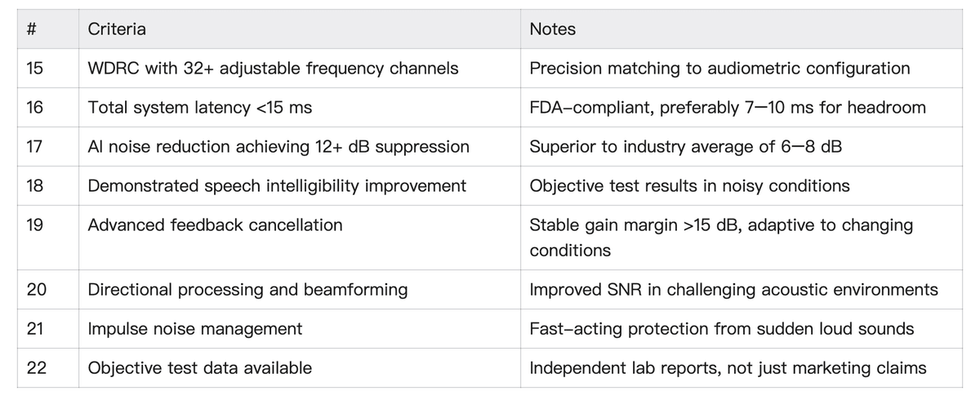
Task: Click the WDRC 32+ frequency channels cell
Action: [273, 69]
